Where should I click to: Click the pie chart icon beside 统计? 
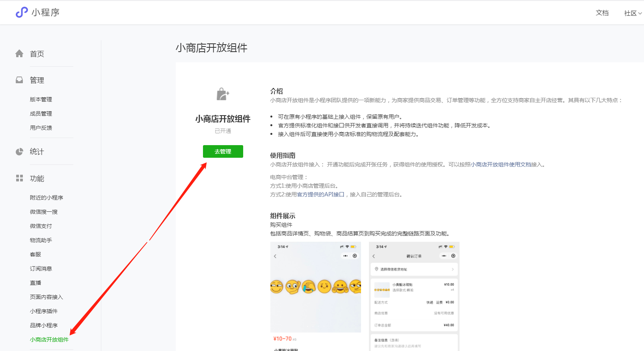pyautogui.click(x=19, y=151)
